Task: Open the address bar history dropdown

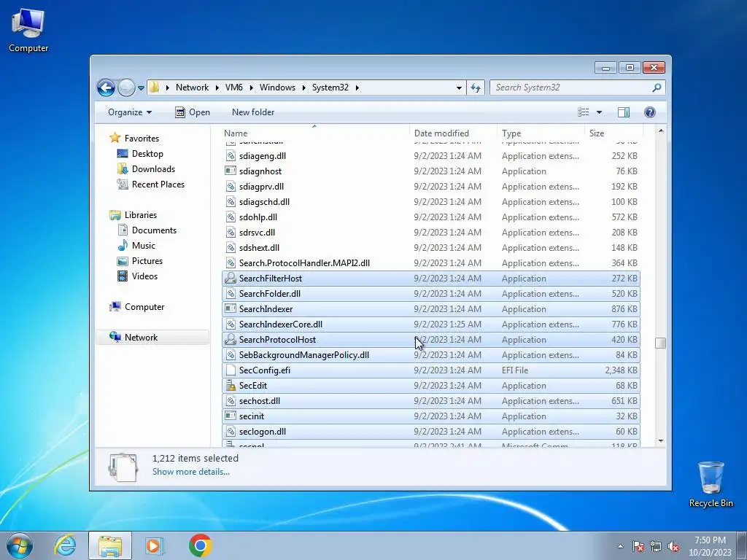Action: tap(459, 87)
